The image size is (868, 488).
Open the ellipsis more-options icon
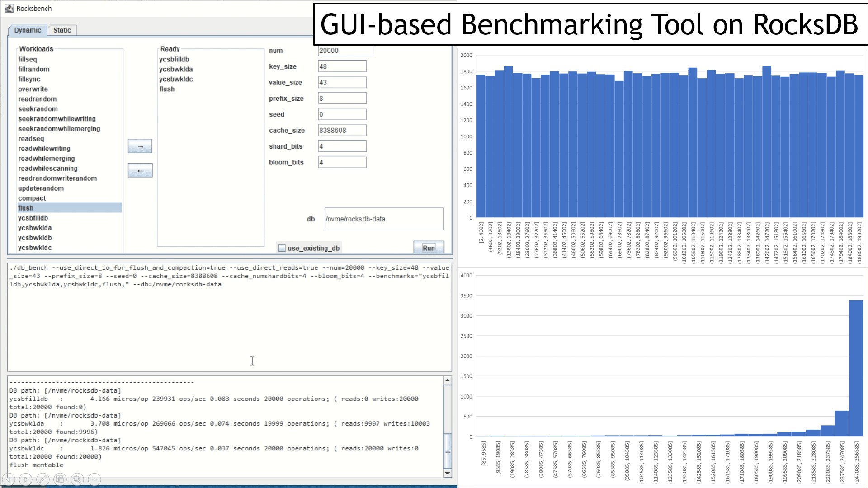point(94,479)
